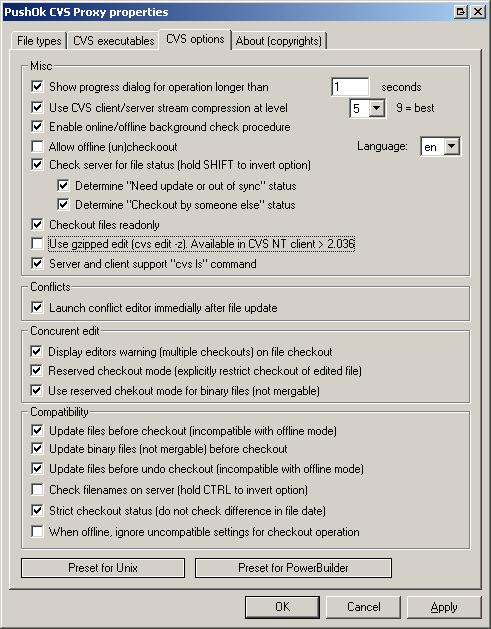Click the Apply button
Screen dimensions: 491x629
click(x=444, y=607)
